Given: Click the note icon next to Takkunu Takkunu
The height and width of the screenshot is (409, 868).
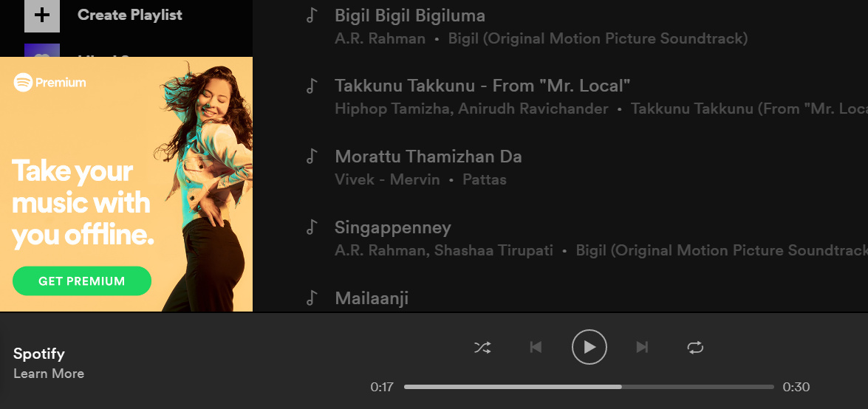Looking at the screenshot, I should [312, 86].
